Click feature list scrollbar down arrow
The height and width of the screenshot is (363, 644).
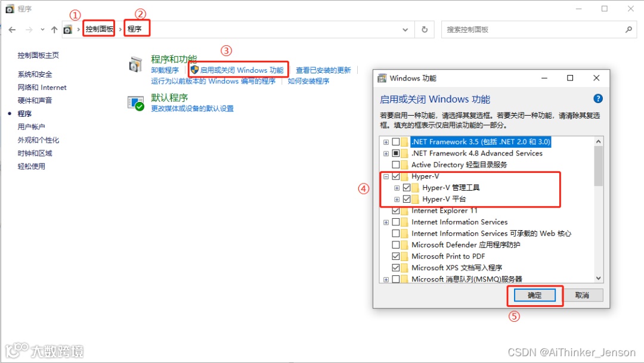coord(599,278)
